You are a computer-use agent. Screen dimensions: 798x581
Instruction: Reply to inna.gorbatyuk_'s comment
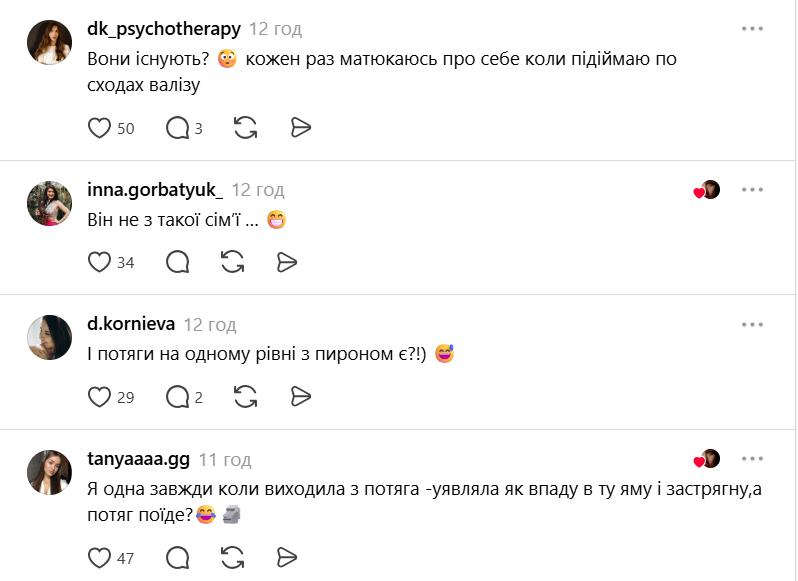click(x=177, y=262)
